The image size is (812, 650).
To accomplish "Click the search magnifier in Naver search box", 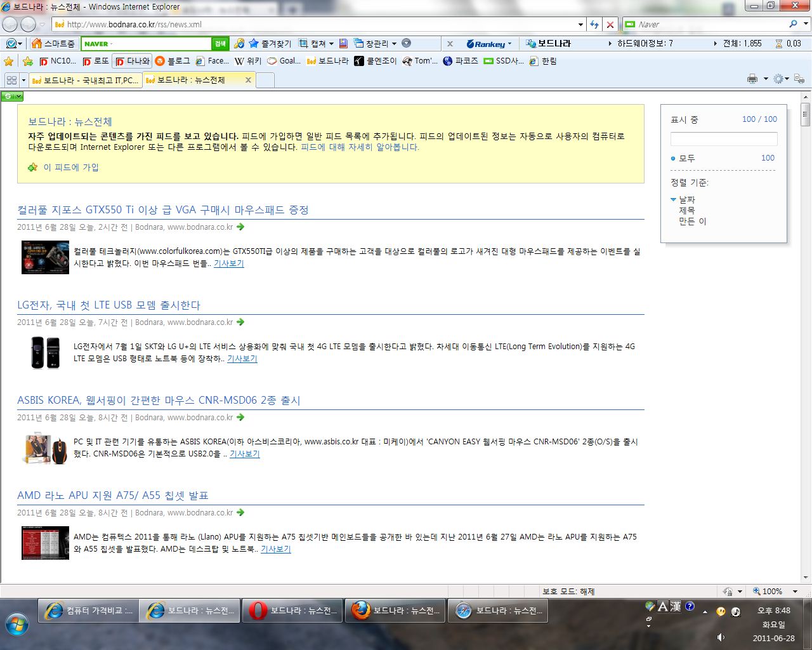I will click(x=793, y=24).
